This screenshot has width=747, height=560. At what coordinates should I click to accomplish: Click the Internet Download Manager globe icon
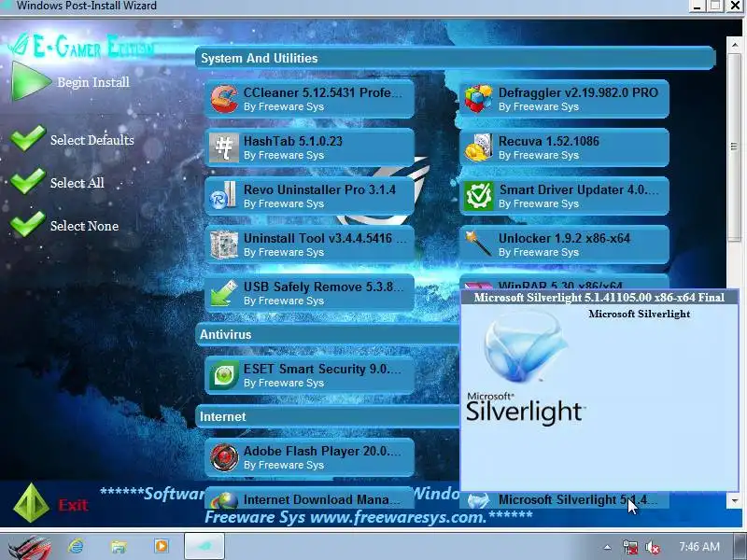(224, 500)
